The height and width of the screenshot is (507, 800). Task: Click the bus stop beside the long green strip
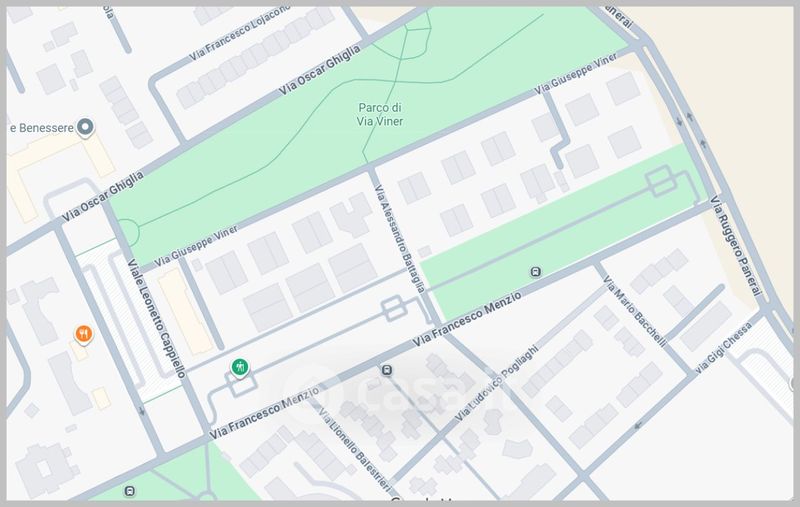point(536,271)
